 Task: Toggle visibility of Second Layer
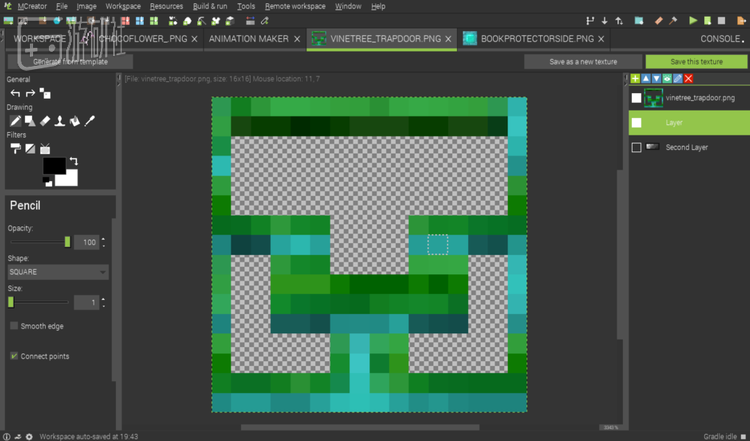click(x=636, y=147)
